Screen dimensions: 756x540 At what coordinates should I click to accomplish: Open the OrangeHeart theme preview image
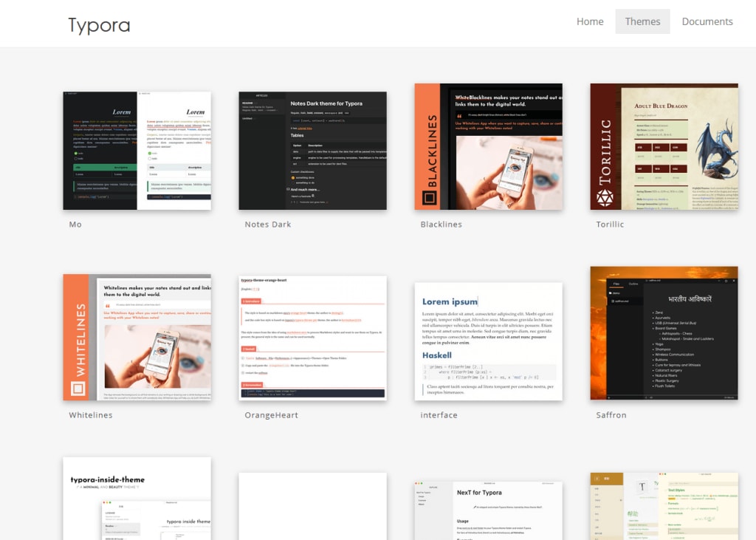312,338
